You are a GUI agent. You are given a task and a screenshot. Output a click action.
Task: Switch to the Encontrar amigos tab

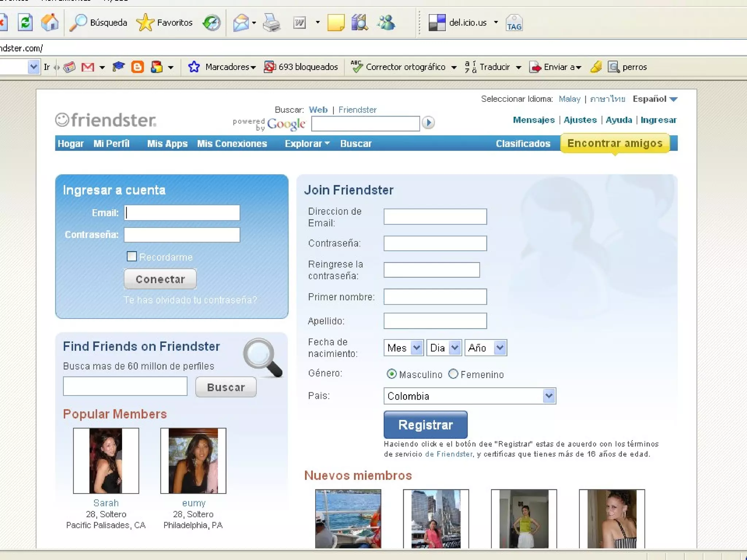click(615, 143)
